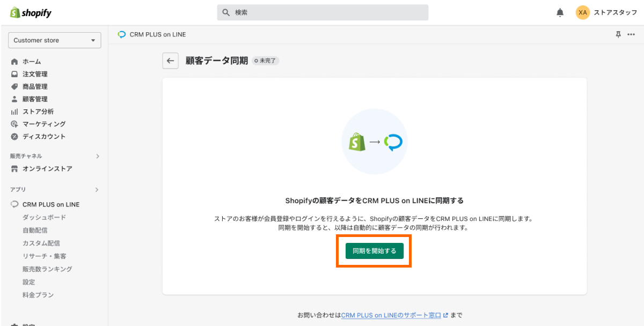Click the CRM PLUS on LINE header logo
The width and height of the screenshot is (644, 326).
coord(122,34)
